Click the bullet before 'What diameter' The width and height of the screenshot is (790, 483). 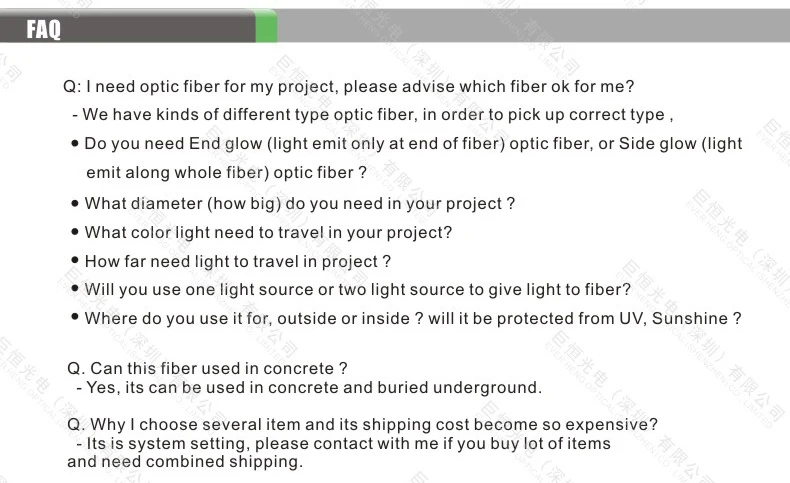pyautogui.click(x=75, y=203)
